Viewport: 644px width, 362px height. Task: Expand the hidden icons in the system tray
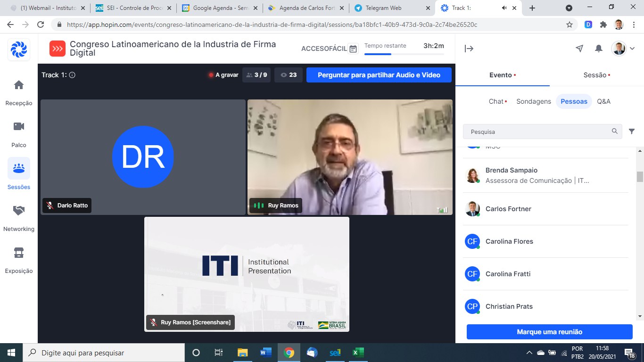click(529, 352)
